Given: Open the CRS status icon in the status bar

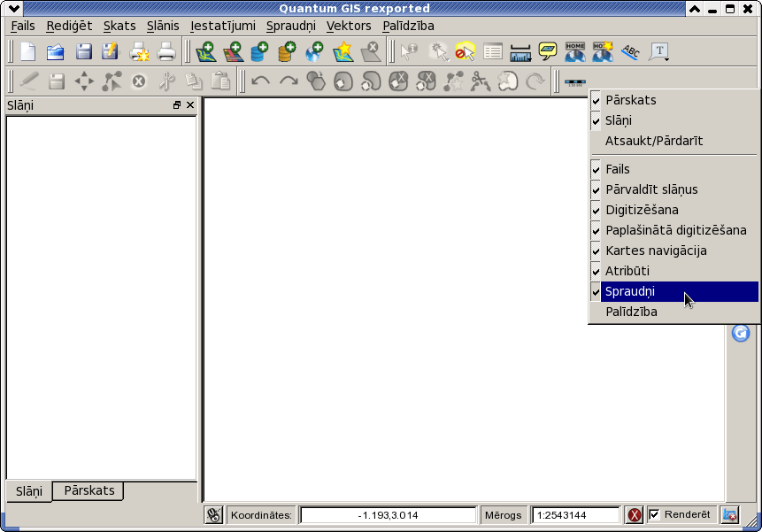Looking at the screenshot, I should tap(730, 515).
